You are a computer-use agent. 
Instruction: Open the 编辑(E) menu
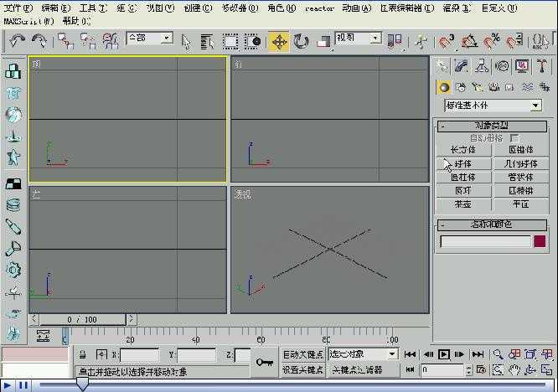(x=56, y=8)
